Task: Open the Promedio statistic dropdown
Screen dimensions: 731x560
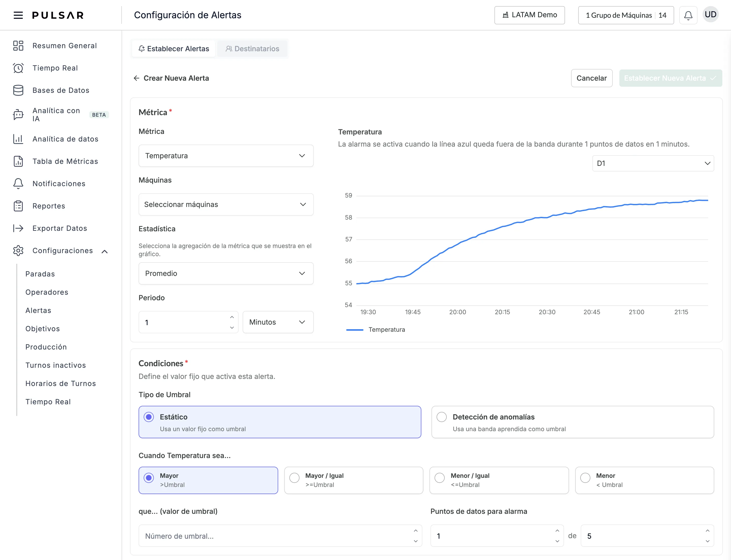Action: pyautogui.click(x=226, y=273)
